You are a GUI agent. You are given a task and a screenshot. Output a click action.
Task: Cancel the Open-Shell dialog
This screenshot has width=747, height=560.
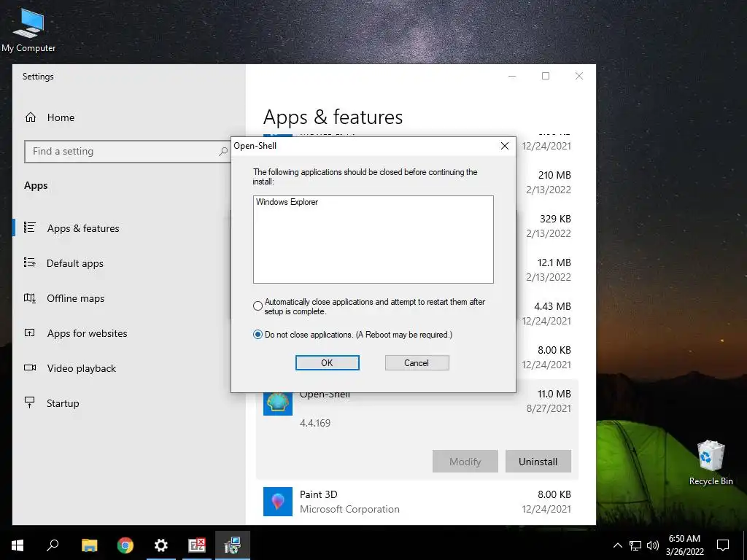[417, 363]
